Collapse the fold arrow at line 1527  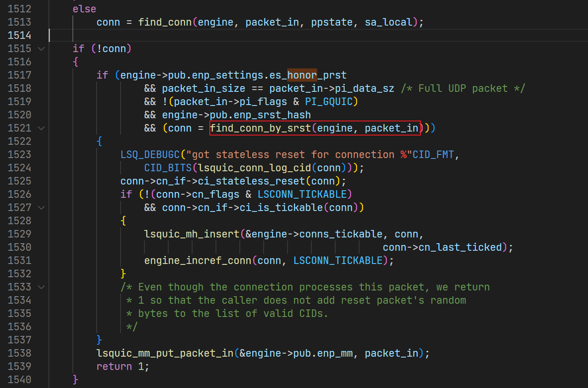pyautogui.click(x=42, y=207)
